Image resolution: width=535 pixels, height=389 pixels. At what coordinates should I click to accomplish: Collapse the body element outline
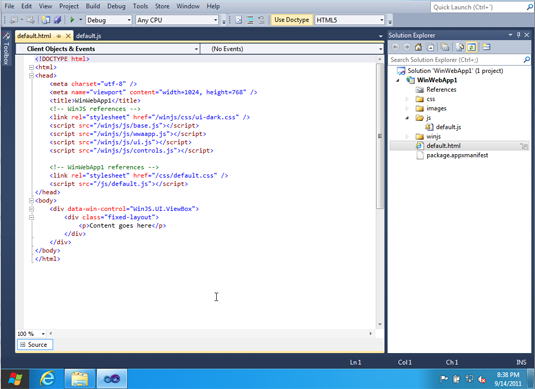tap(31, 201)
